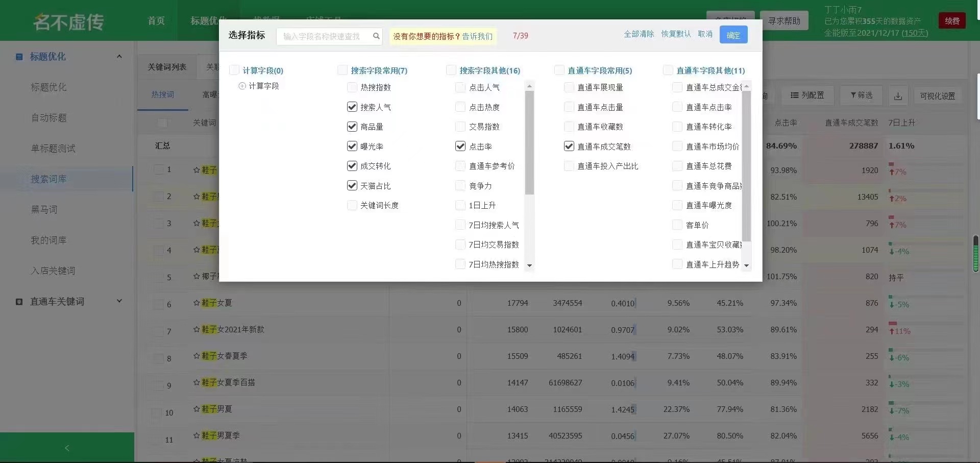Click the 确定 confirm button

point(733,35)
